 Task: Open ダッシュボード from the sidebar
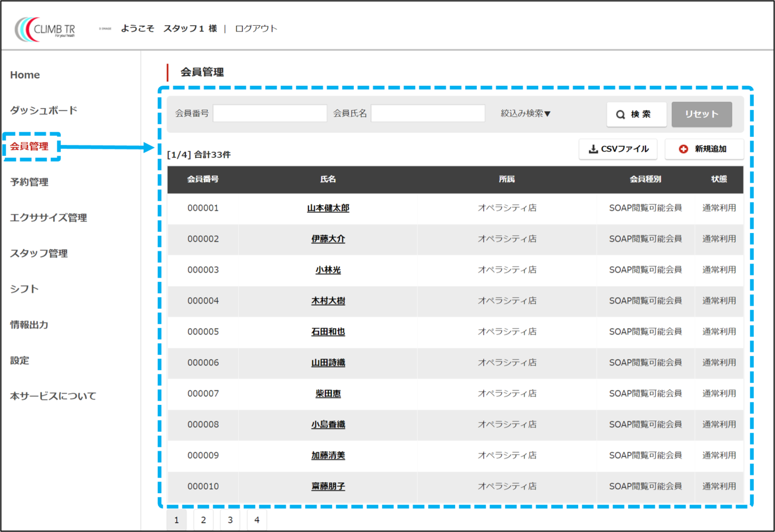click(x=43, y=111)
